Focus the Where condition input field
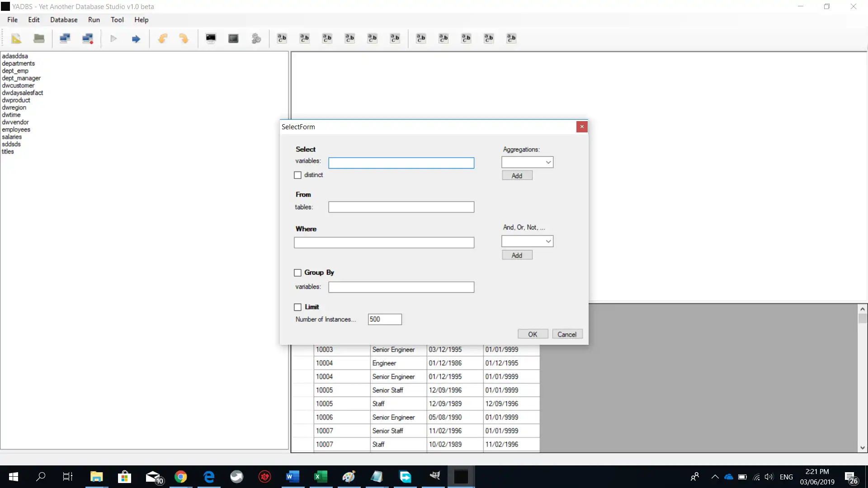Viewport: 868px width, 488px height. click(x=384, y=243)
